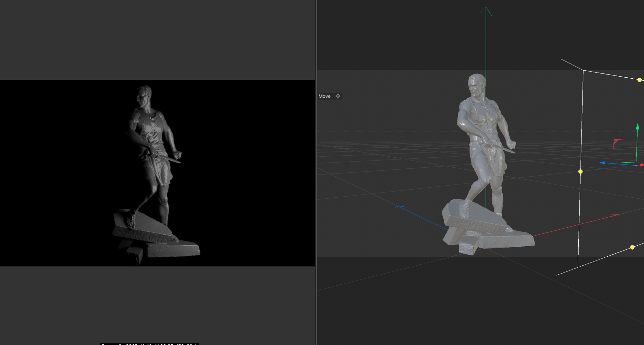Image resolution: width=644 pixels, height=345 pixels.
Task: Select the blue arrowhead on the light's move gizmo
Action: tap(602, 163)
